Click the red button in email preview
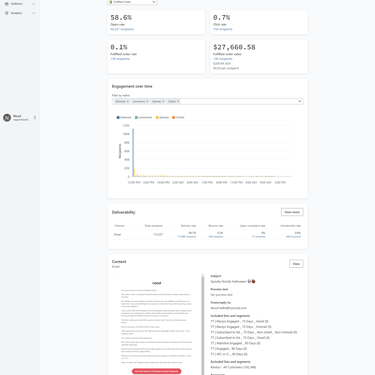 (156, 371)
